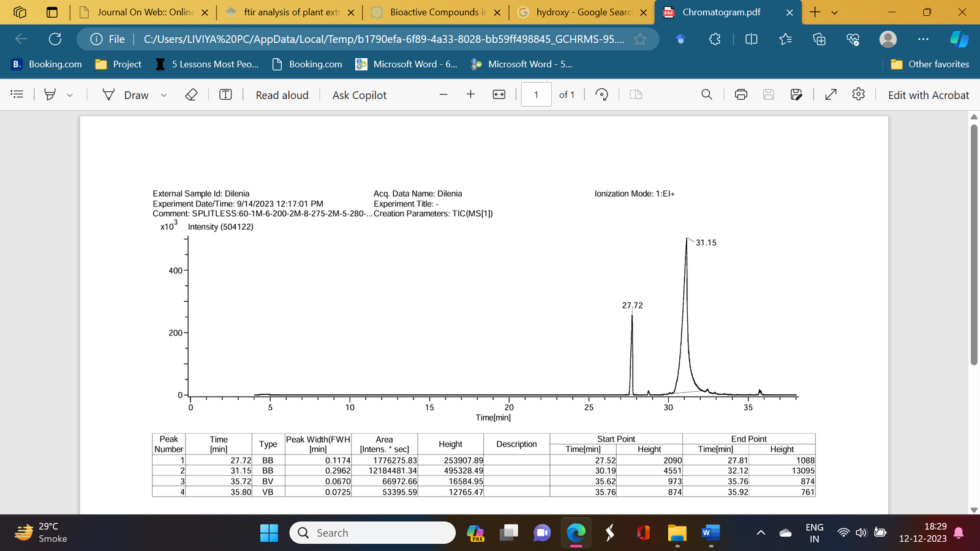Click the Read aloud button
The image size is (980, 551).
pos(282,95)
